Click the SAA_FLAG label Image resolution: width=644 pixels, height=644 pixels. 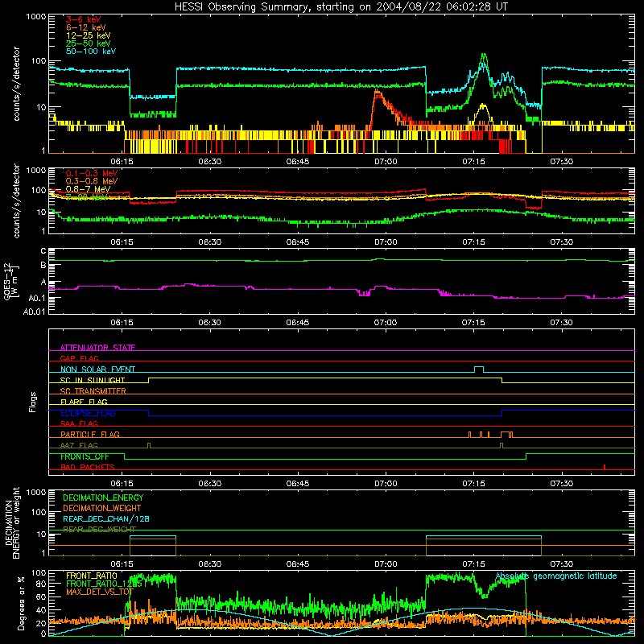(x=79, y=423)
